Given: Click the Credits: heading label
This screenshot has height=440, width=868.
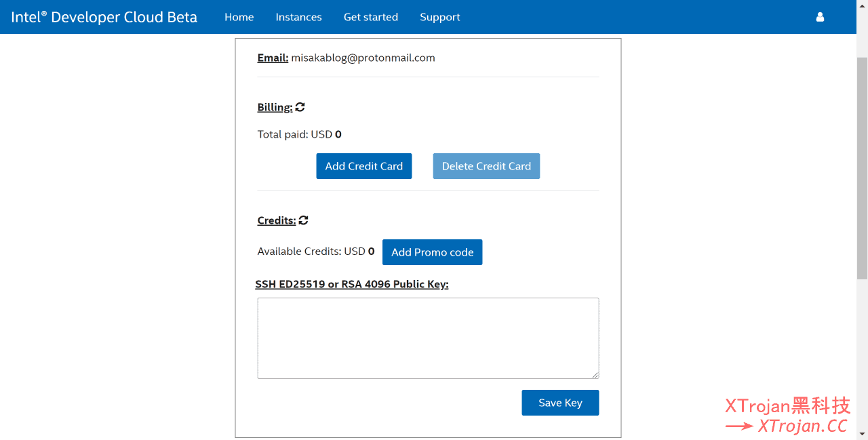Looking at the screenshot, I should [277, 220].
